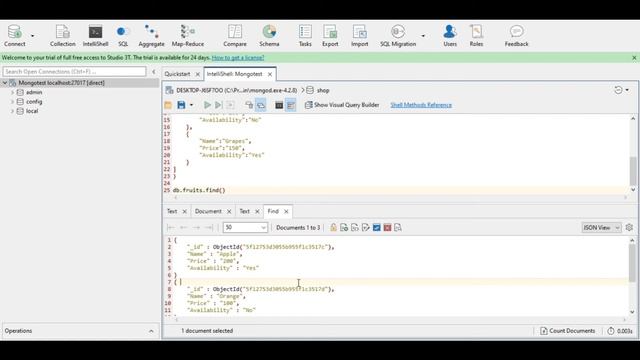Toggle auto-completion panel icon
Viewport: 640px width, 360px height.
(291, 105)
